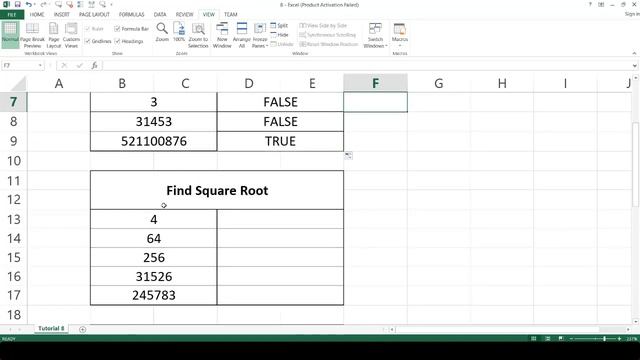Open the Name Box dropdown arrow

click(40, 65)
